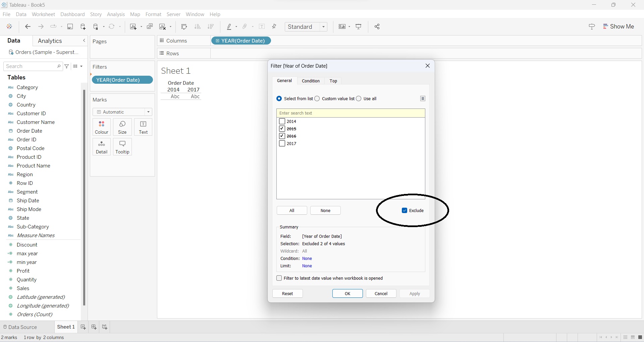This screenshot has height=342, width=644.
Task: Uncheck the Exclude checkbox
Action: (405, 210)
